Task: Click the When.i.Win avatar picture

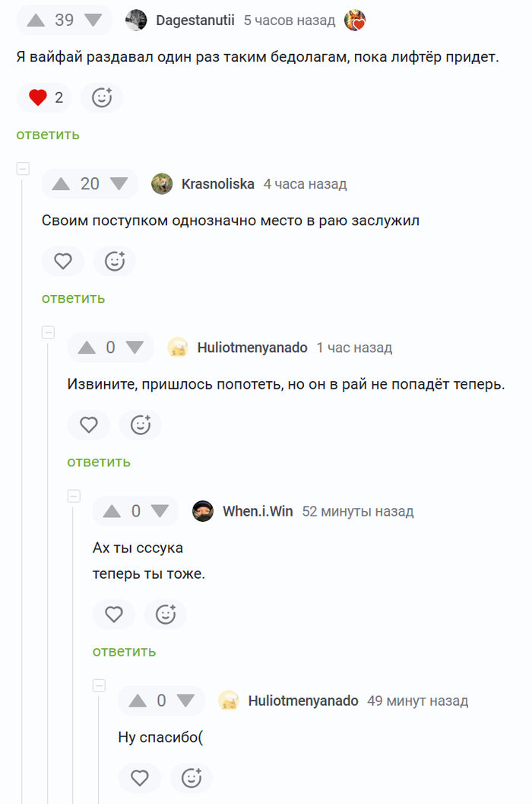Action: [x=203, y=511]
